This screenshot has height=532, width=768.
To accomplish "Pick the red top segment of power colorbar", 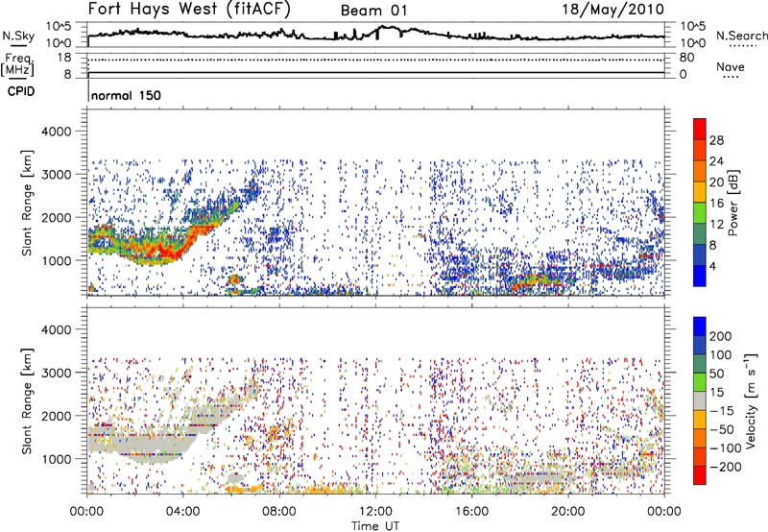I will coord(700,130).
